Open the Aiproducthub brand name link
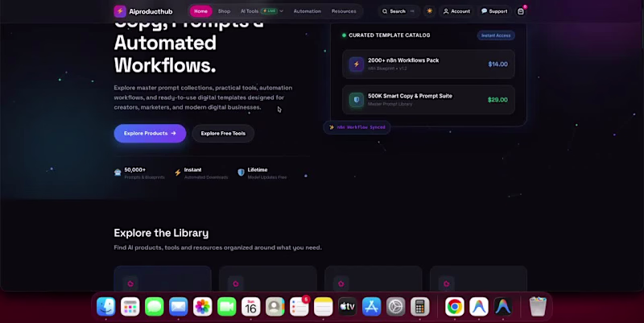 click(x=151, y=11)
